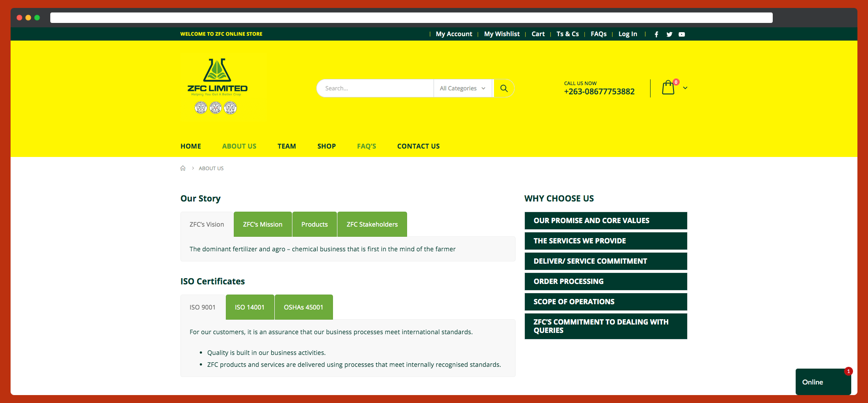Open Ts & Cs link
This screenshot has height=403, width=868.
tap(568, 34)
